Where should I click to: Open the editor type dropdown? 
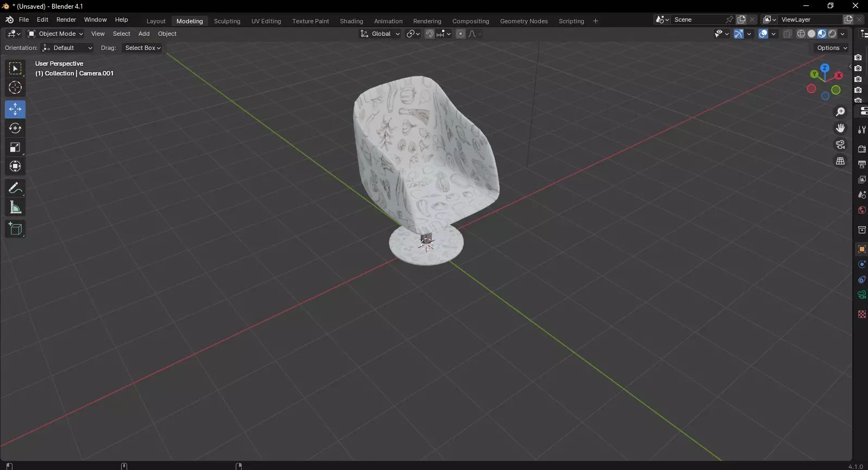pos(14,34)
